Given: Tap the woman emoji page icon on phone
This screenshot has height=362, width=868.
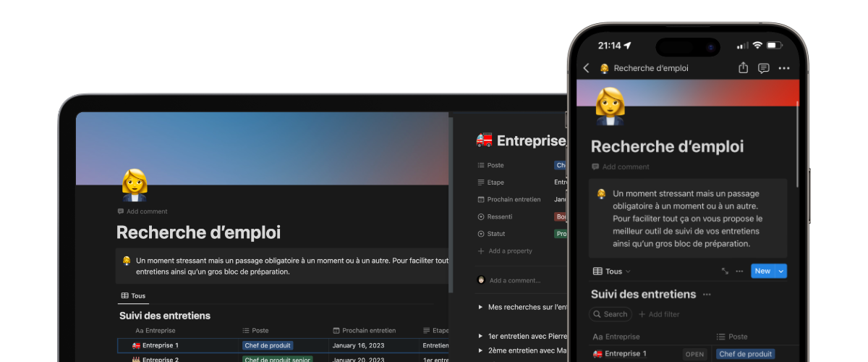Looking at the screenshot, I should 610,106.
